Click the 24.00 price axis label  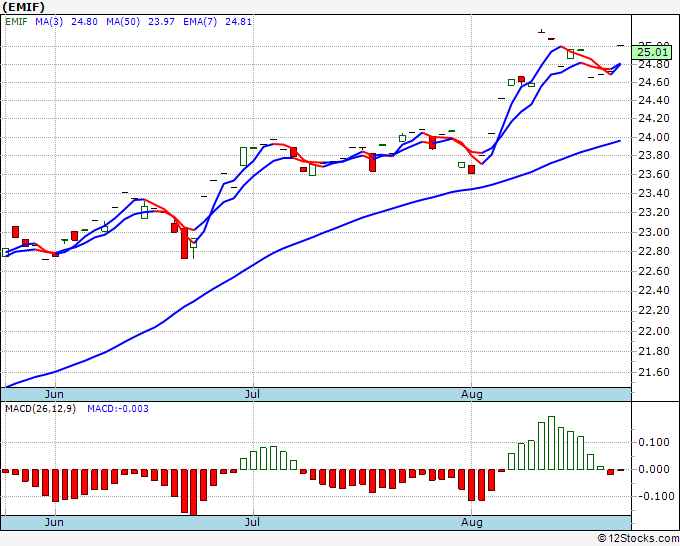click(654, 137)
